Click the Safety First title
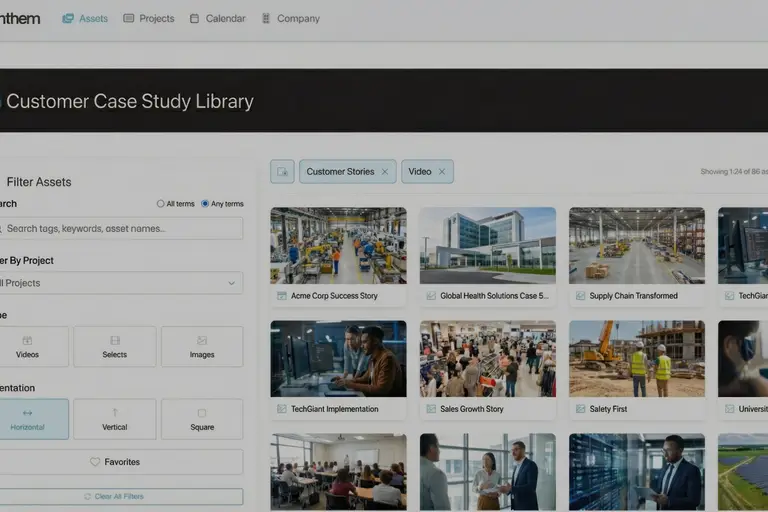Screen dimensions: 768x512 [x=608, y=409]
